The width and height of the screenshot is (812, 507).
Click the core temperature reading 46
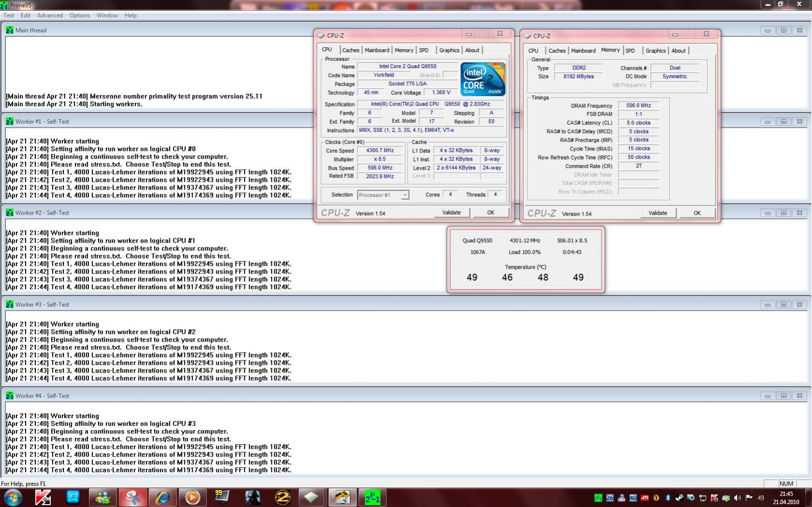(507, 277)
